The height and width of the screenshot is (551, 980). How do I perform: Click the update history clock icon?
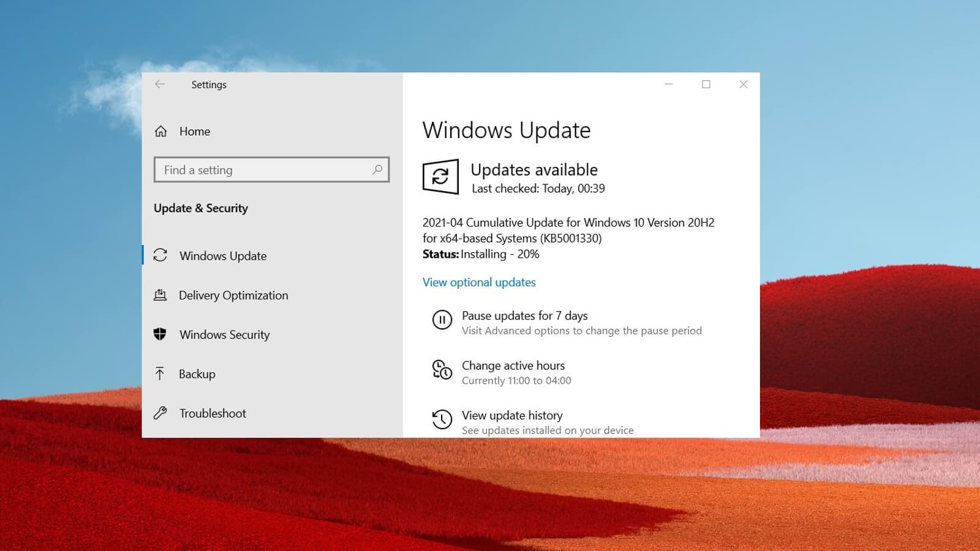pos(442,419)
